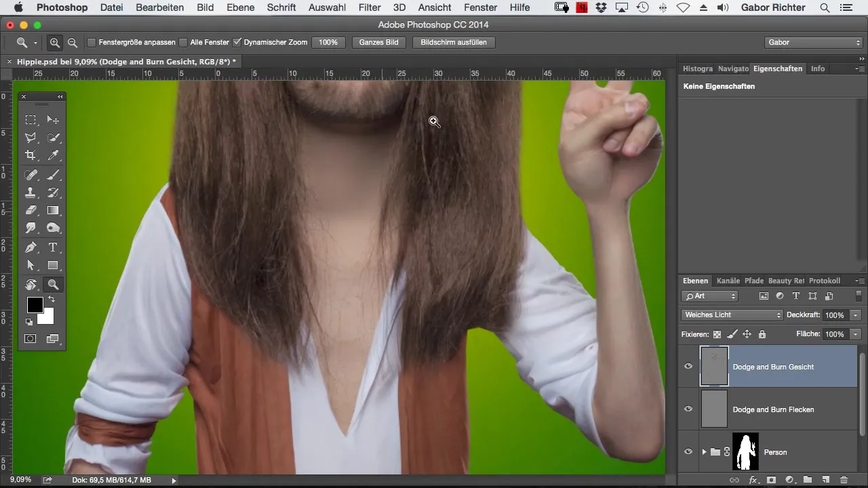
Task: Select the Quick Selection tool
Action: coord(53,138)
